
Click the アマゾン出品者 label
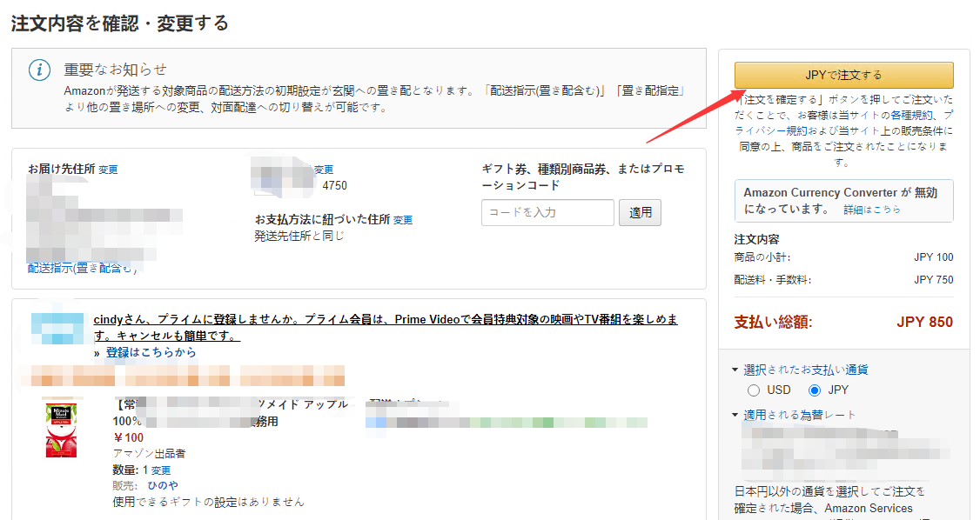(149, 453)
